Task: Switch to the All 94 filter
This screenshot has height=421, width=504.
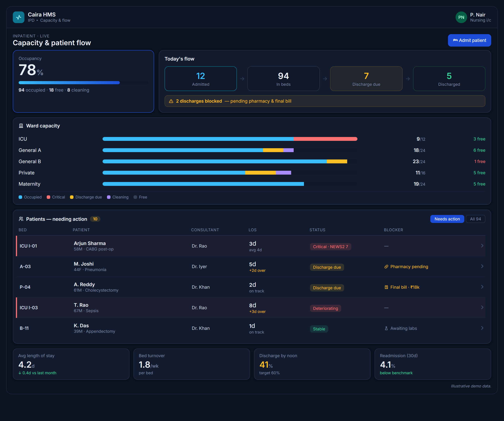Action: pos(475,219)
